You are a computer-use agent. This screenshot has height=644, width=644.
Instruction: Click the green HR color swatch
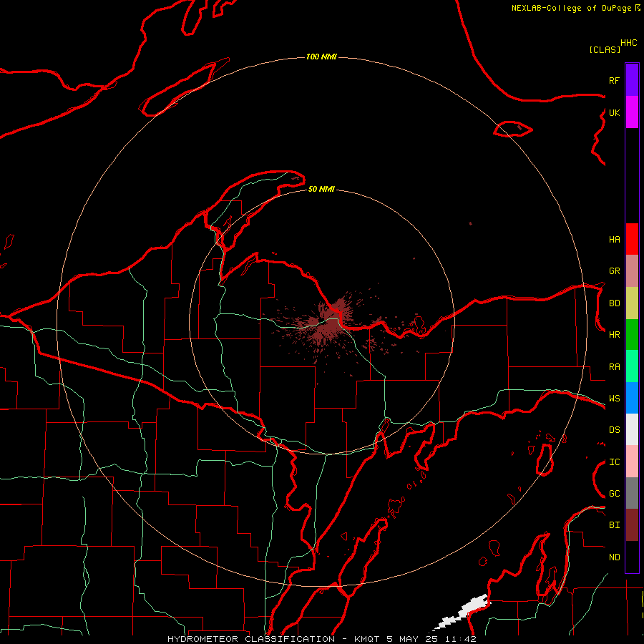[632, 335]
